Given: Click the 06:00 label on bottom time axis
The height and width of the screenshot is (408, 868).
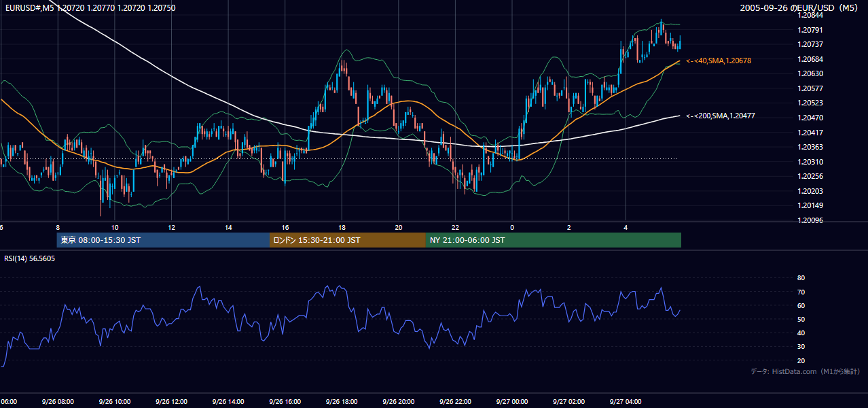Looking at the screenshot, I should click(8, 401).
